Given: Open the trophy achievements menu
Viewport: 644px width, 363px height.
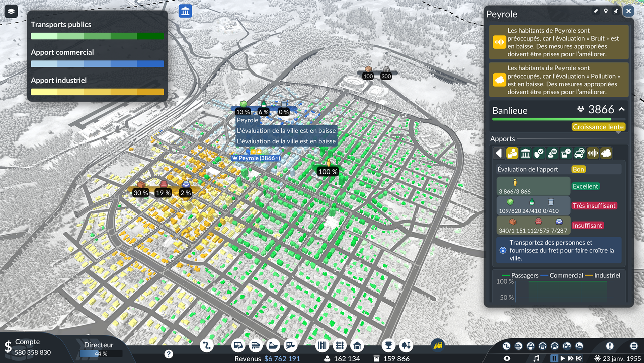Looking at the screenshot, I should [x=388, y=345].
